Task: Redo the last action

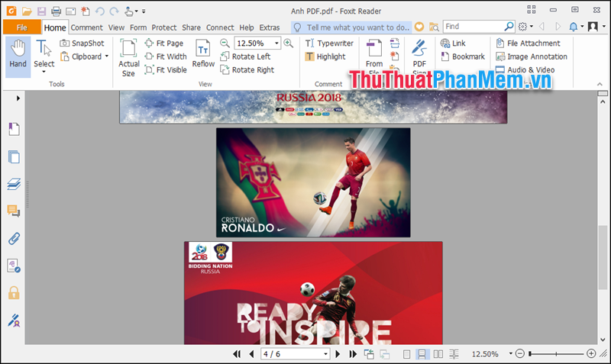Action: point(114,11)
